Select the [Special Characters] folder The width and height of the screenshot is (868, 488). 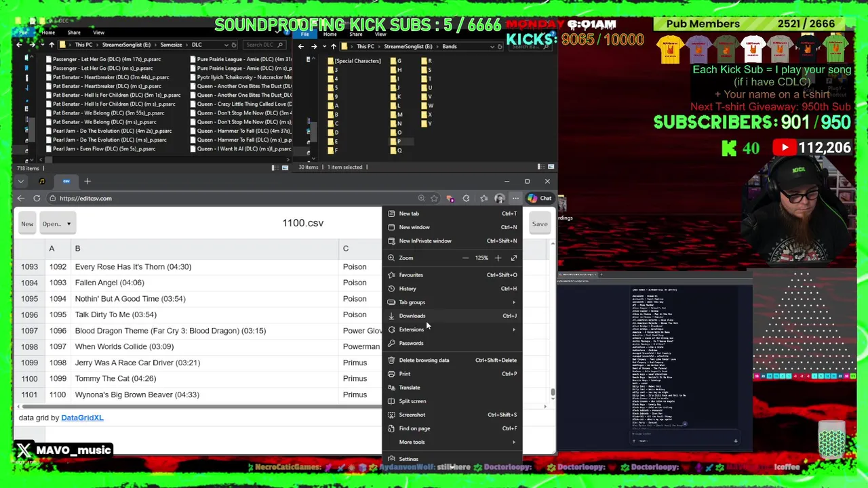tap(353, 61)
